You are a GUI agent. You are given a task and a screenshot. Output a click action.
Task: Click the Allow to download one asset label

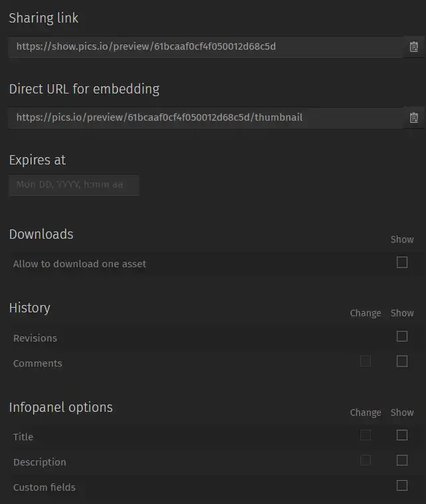(80, 264)
